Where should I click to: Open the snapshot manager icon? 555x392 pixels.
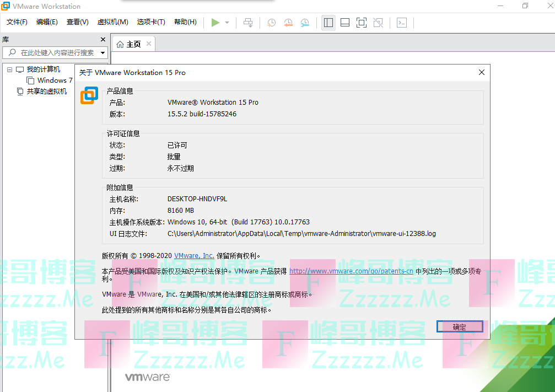(305, 23)
